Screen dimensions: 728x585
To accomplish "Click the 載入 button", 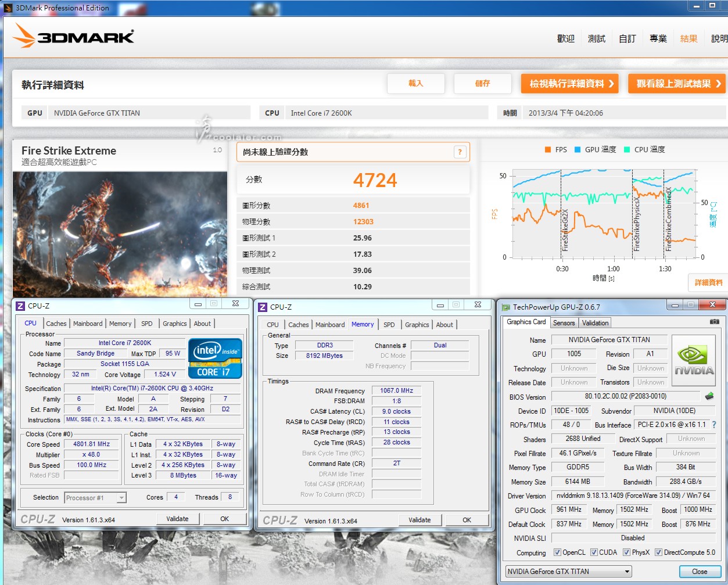I will [416, 84].
